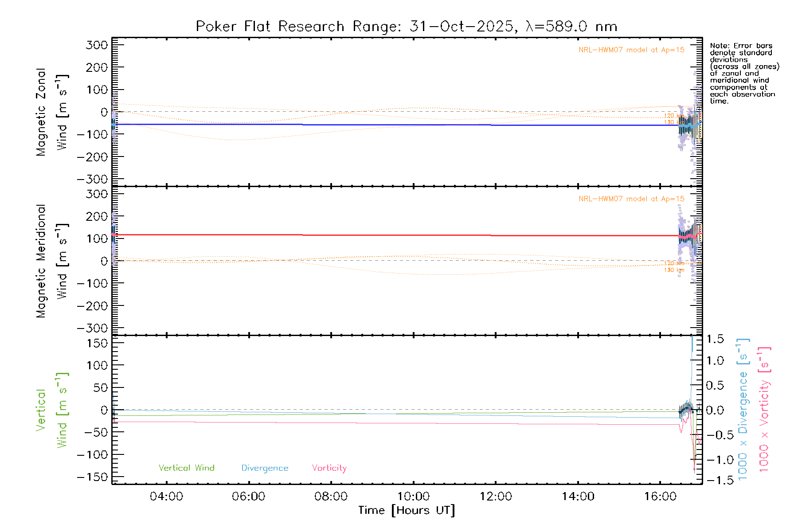Click the Magnetic Zonal Wind axis label
Screen dimensions: 798x532
point(52,112)
